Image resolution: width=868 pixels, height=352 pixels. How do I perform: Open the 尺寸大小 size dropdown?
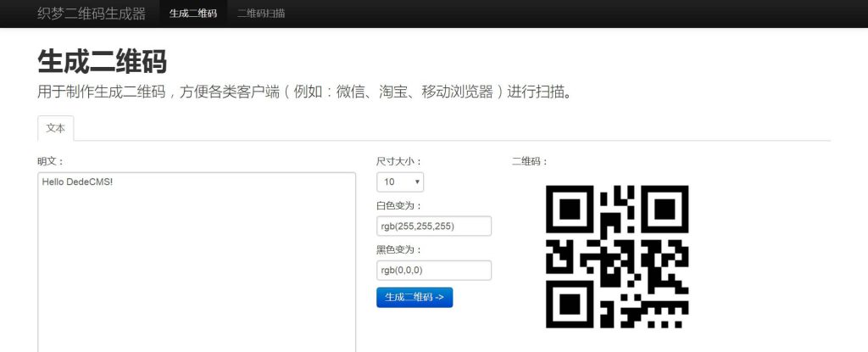tap(400, 182)
